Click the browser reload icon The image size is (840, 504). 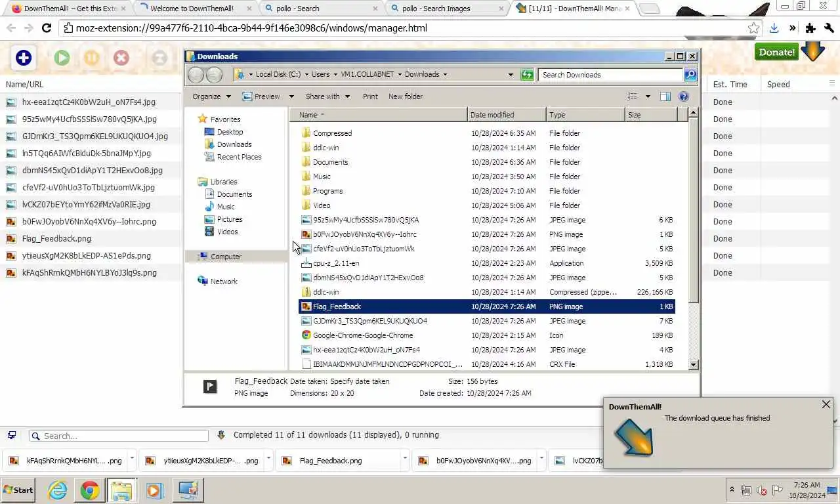click(47, 28)
